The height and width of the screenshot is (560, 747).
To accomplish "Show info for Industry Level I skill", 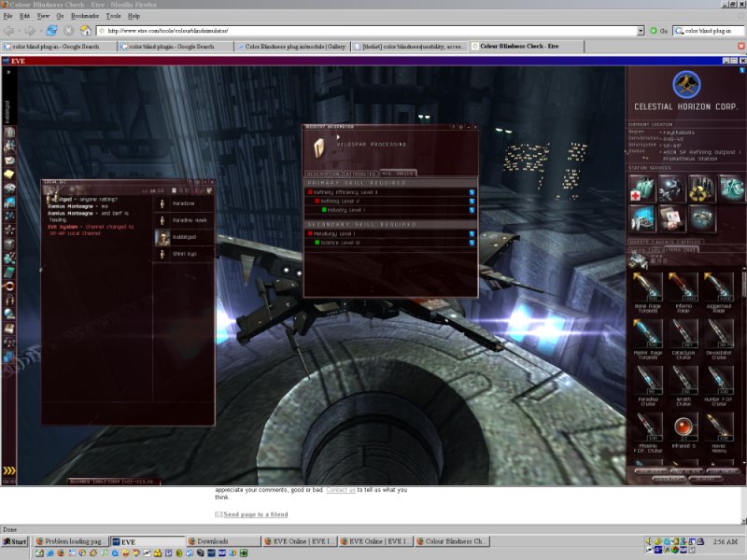I will pos(472,210).
